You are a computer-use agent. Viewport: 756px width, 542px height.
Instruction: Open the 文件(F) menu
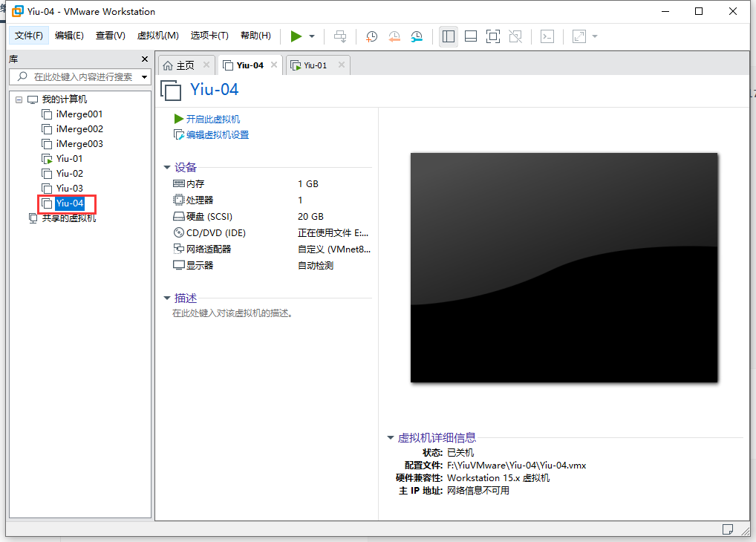coord(29,36)
